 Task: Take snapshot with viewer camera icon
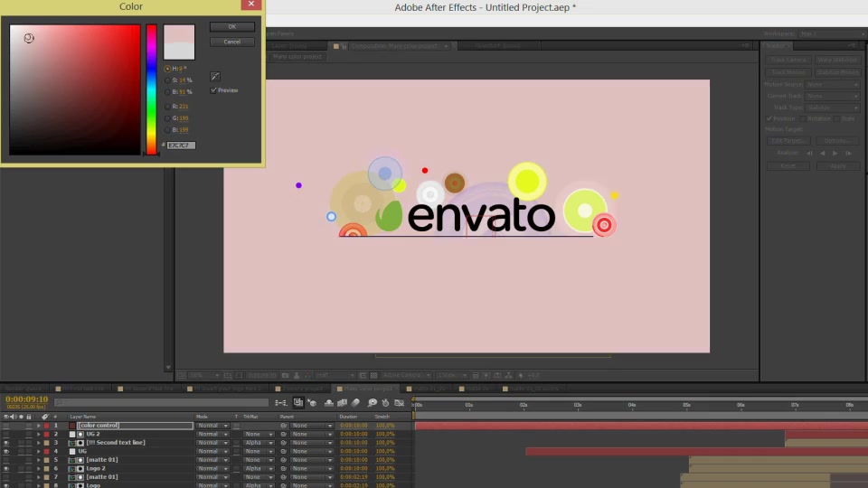tap(285, 375)
